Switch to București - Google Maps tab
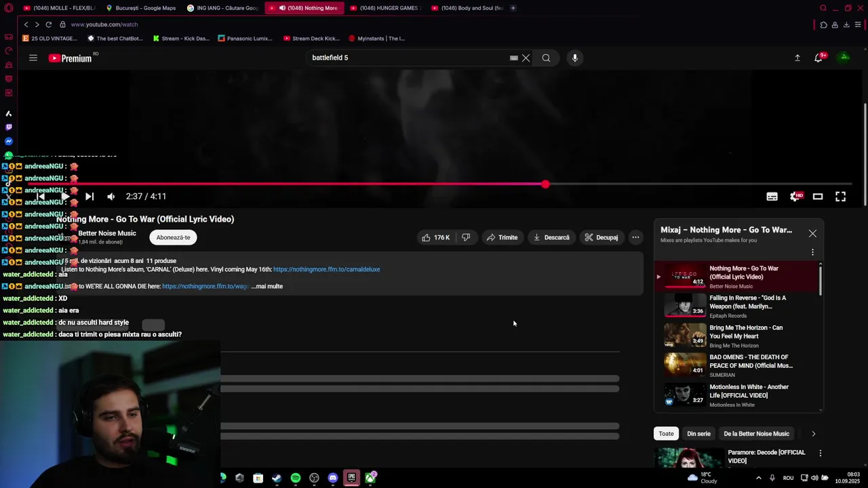Screen dimensions: 868x488 141,8
